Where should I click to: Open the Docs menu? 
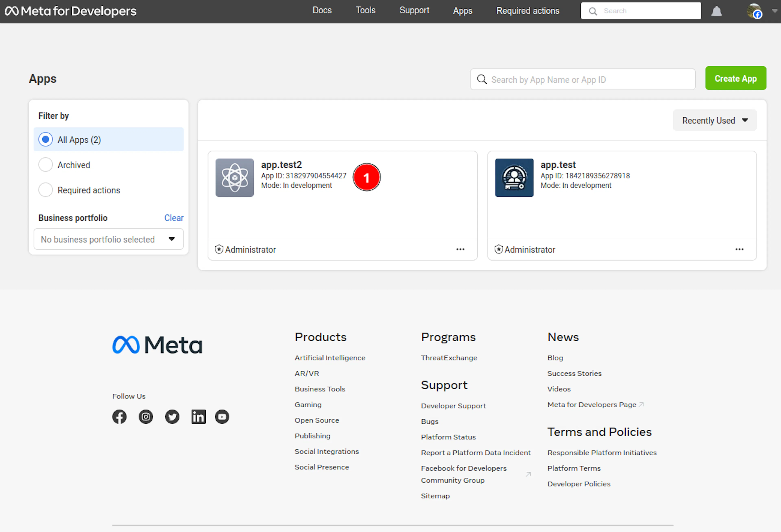[x=322, y=10]
